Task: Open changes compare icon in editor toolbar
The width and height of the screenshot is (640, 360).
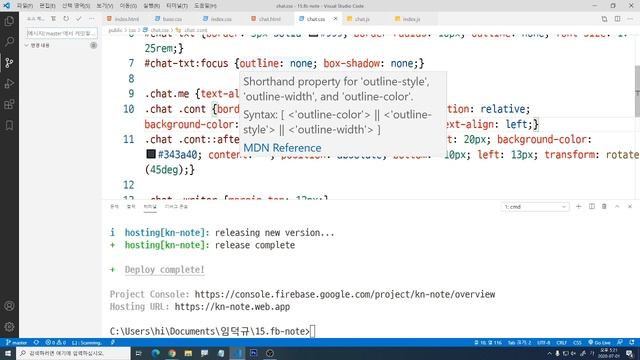Action: click(x=604, y=19)
